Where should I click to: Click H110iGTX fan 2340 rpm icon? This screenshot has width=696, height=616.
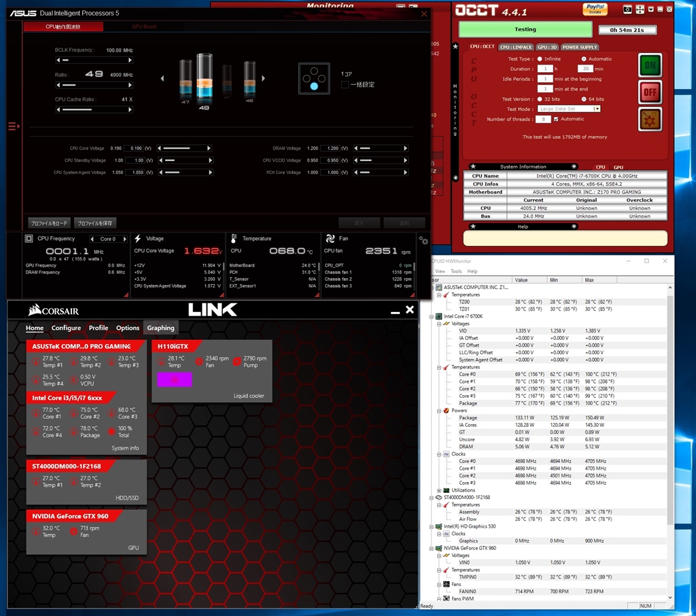click(199, 362)
